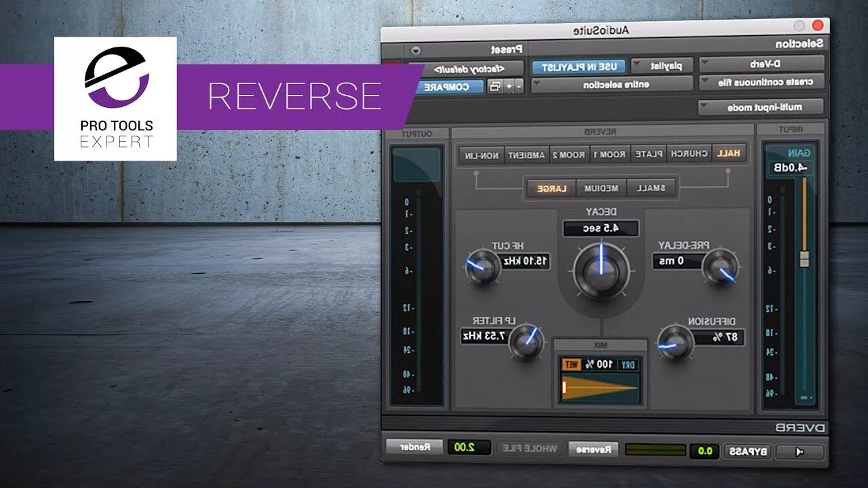Viewport: 868px width, 488px height.
Task: Open the multi-input mode dropdown
Action: [761, 107]
